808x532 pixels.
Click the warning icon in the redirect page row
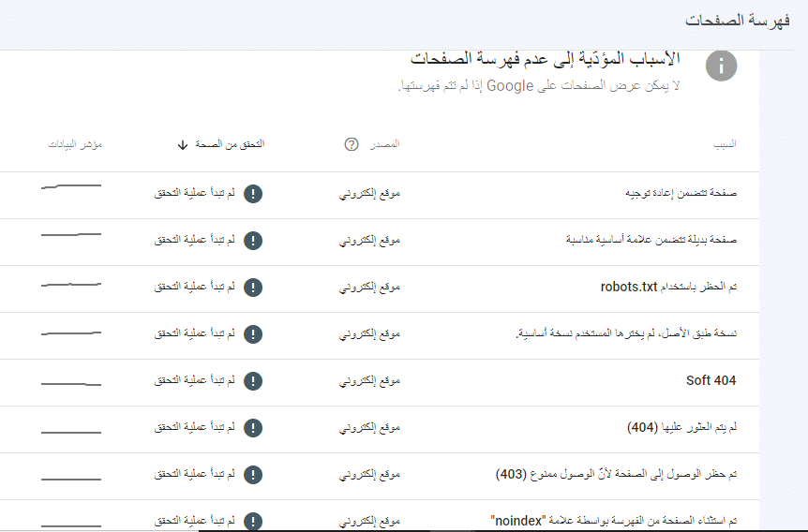253,194
